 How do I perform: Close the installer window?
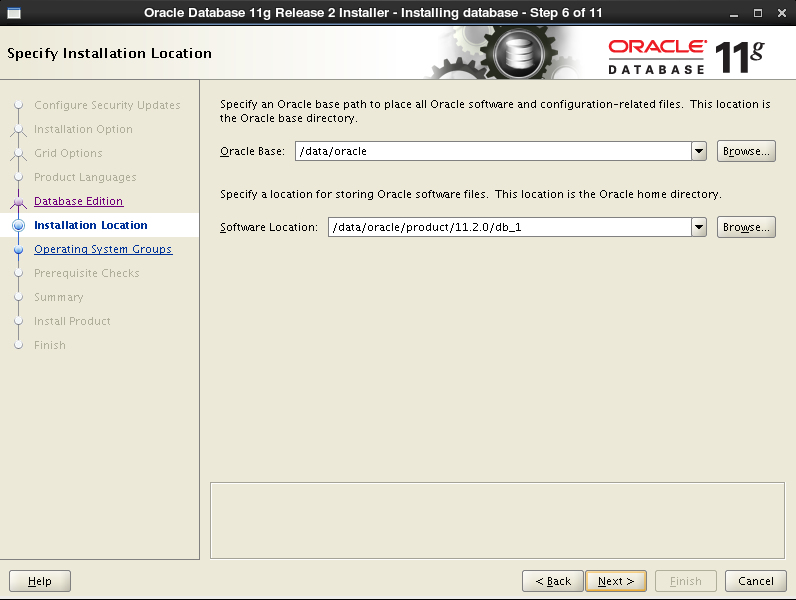(x=782, y=13)
